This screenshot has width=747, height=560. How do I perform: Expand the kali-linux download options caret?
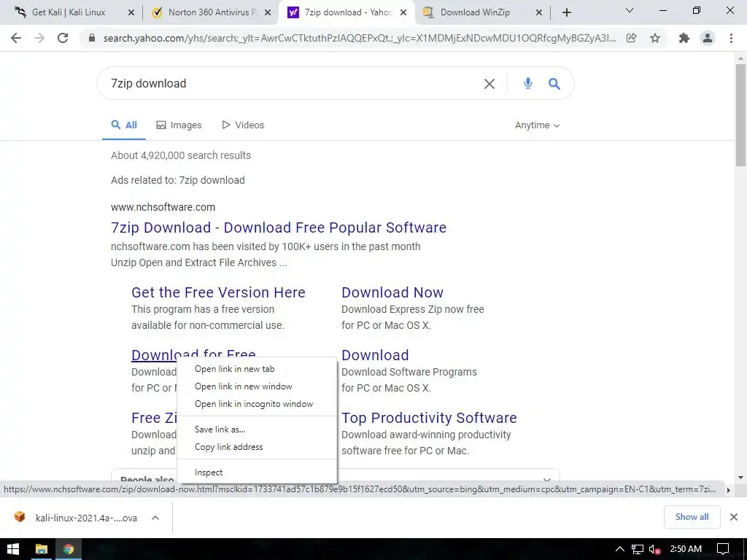pyautogui.click(x=155, y=518)
